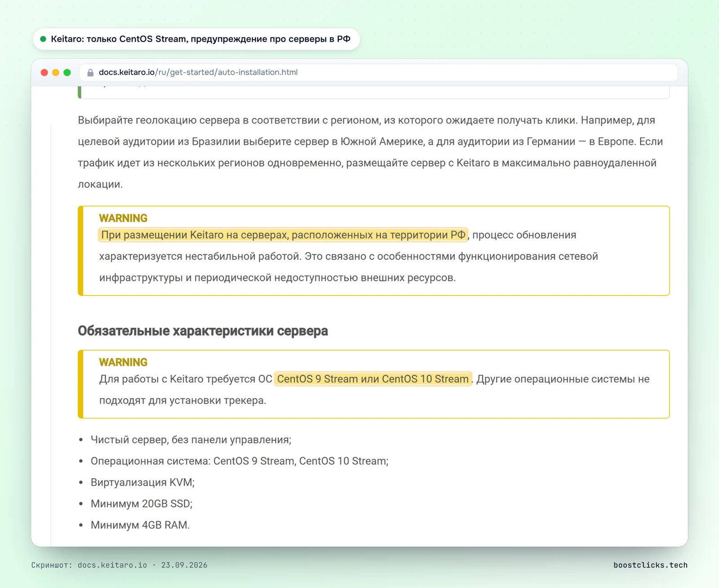Click the line starting "Выбирайте геолокацию сервера"
Screen dimensions: 719x588
click(x=366, y=120)
